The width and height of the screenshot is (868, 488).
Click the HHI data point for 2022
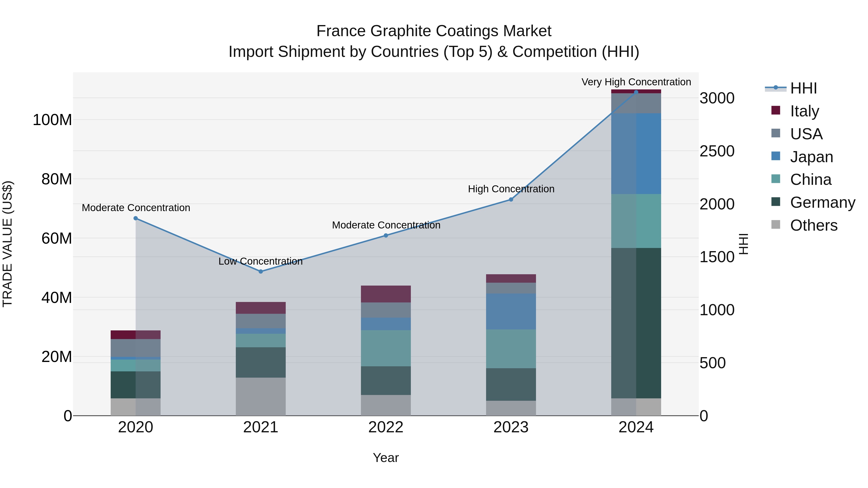coord(386,235)
